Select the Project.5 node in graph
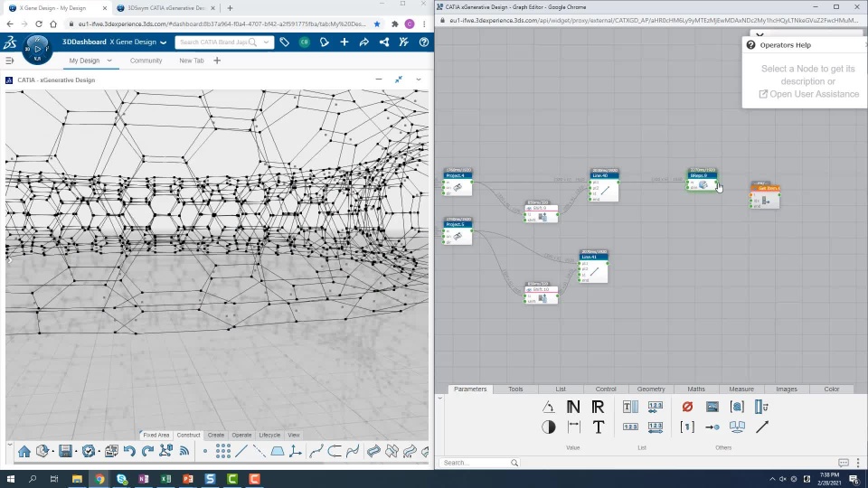Viewport: 868px width, 488px height. [458, 231]
